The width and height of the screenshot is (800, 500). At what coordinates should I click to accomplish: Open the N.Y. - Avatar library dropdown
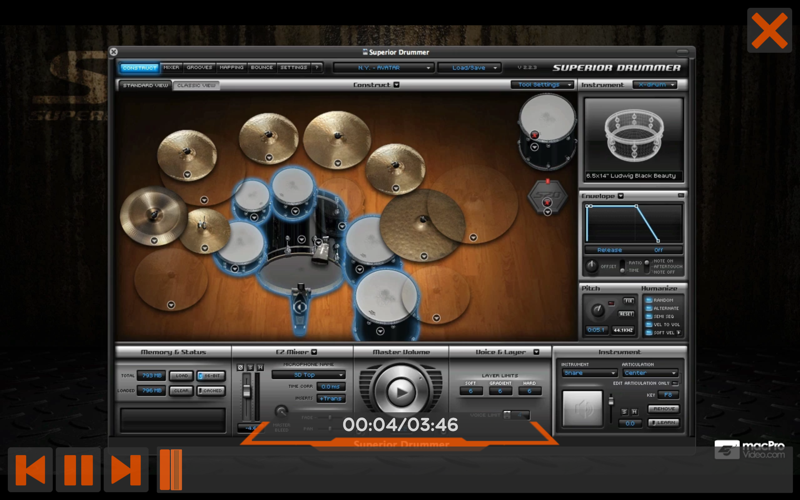(x=383, y=67)
